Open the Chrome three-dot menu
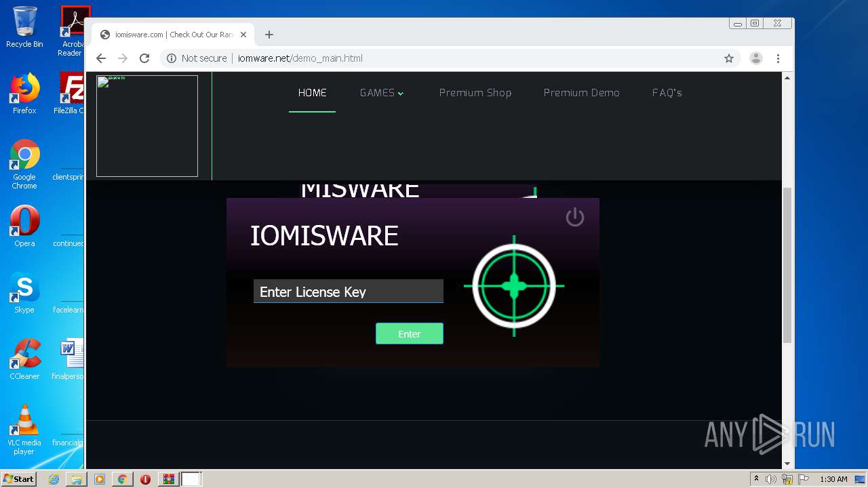 [778, 58]
